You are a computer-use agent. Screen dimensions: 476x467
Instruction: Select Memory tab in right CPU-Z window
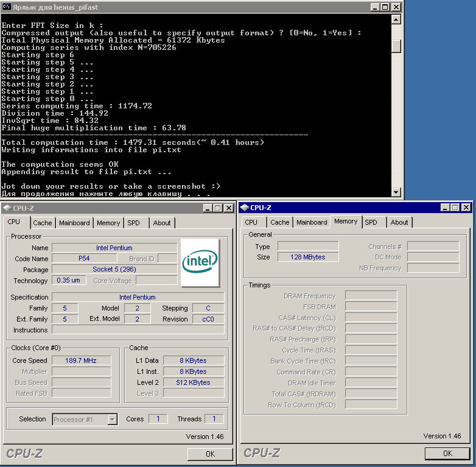[346, 222]
